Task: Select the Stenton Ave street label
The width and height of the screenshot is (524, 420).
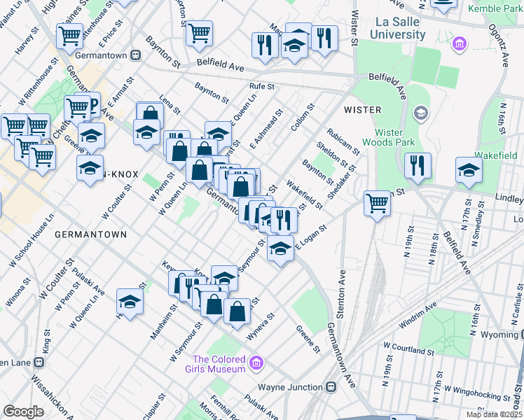Action: click(x=340, y=295)
